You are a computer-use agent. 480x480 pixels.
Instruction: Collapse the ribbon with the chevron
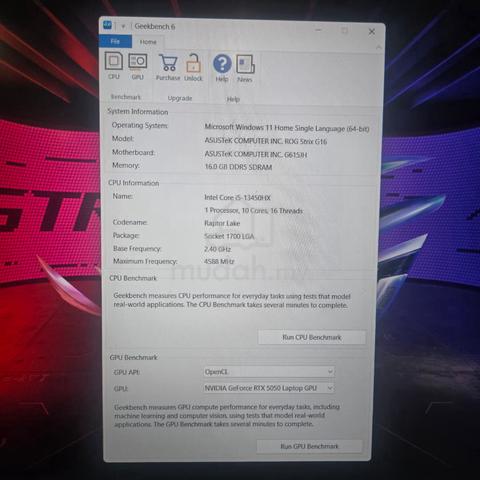379,48
